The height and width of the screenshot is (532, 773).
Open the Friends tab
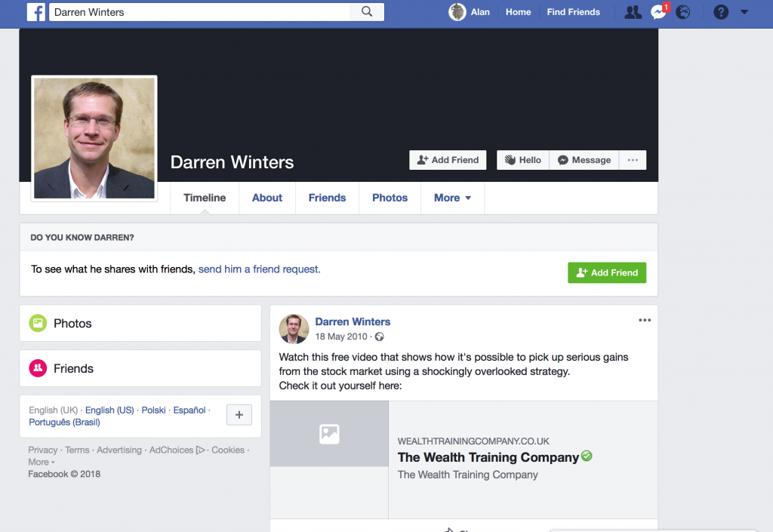[328, 198]
